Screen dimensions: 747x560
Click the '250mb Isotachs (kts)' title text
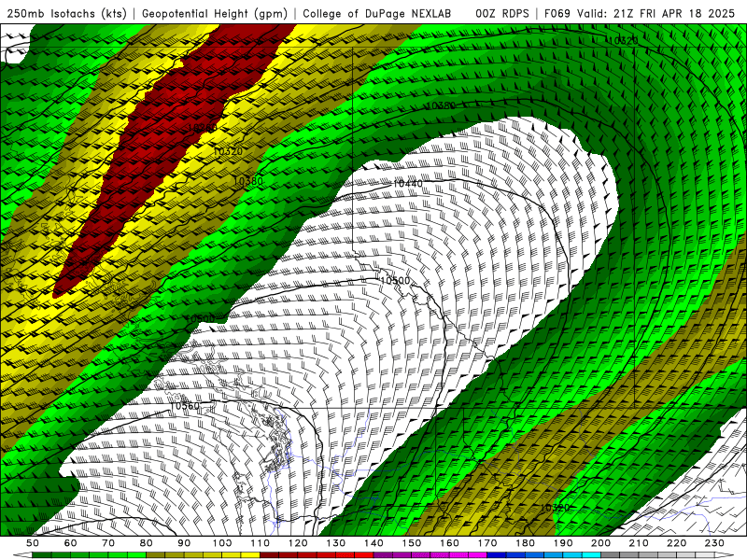point(66,13)
